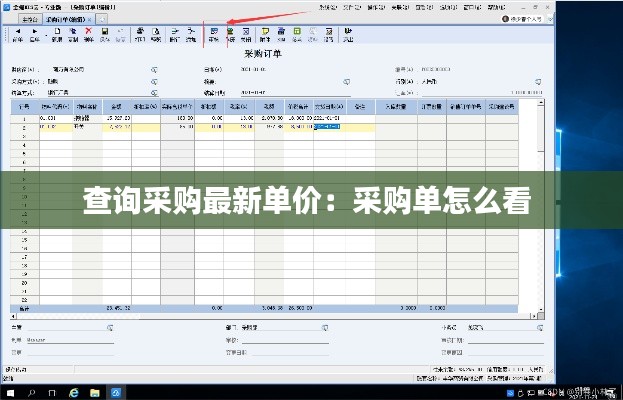
Task: Click the audit icon left of arrow target
Action: (214, 35)
